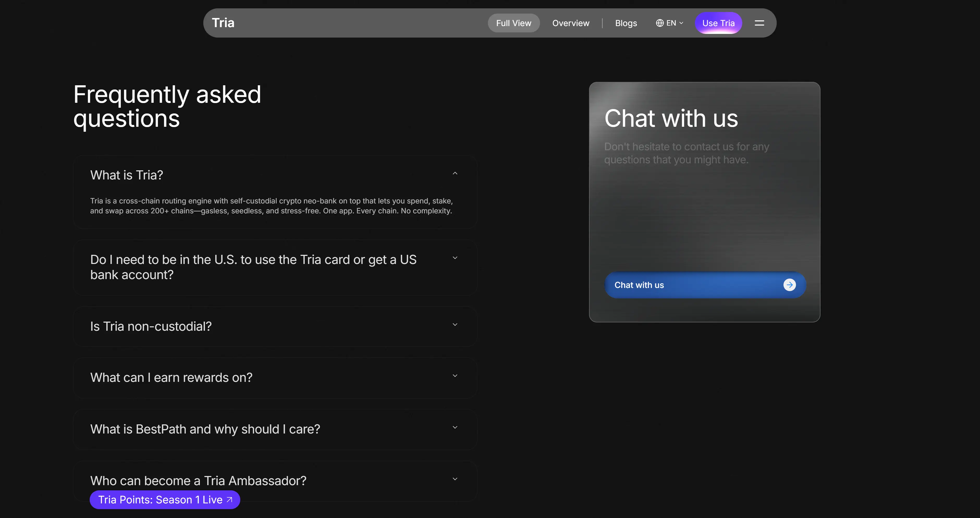Click the 'What can I earn rewards on?' text
The width and height of the screenshot is (980, 518).
click(171, 378)
